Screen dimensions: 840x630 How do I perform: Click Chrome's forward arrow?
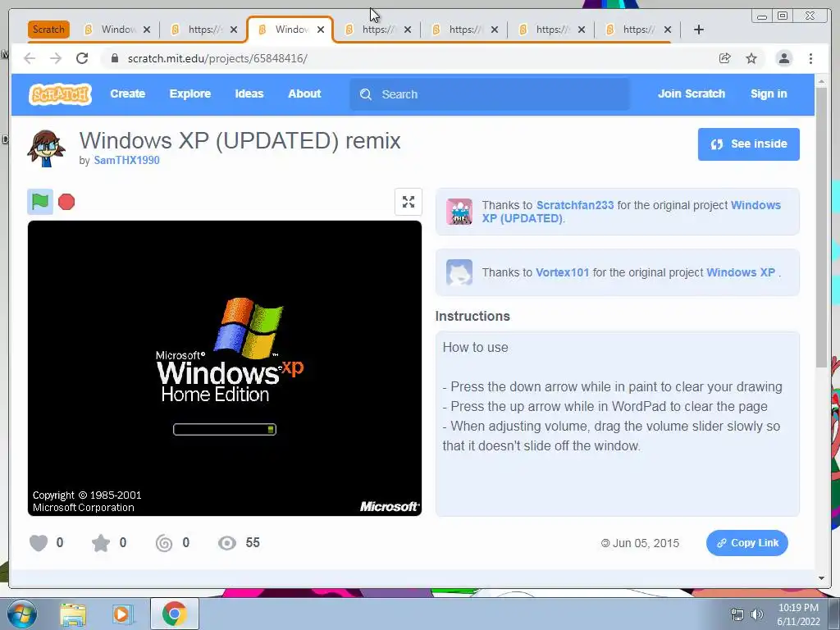(x=56, y=58)
